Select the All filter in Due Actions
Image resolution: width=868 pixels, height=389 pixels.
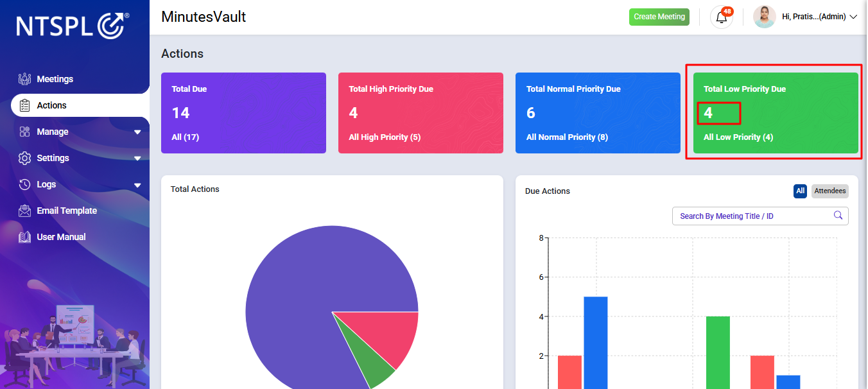click(x=800, y=191)
